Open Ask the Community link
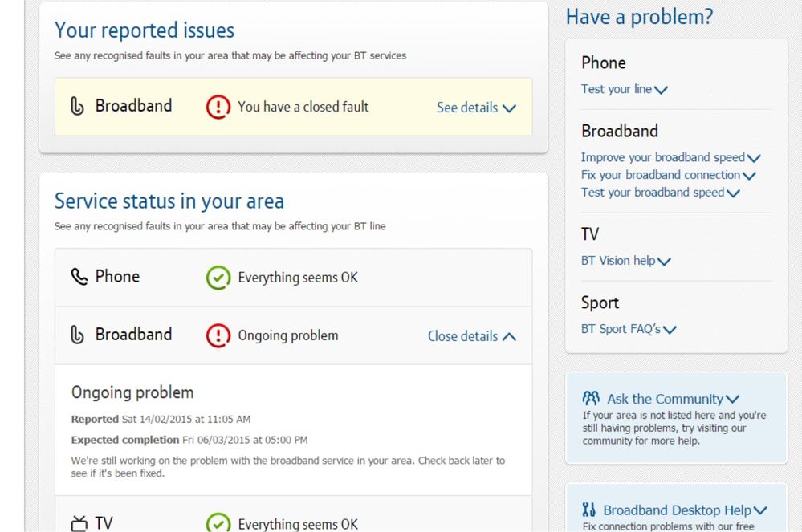The width and height of the screenshot is (802, 532). pyautogui.click(x=673, y=399)
